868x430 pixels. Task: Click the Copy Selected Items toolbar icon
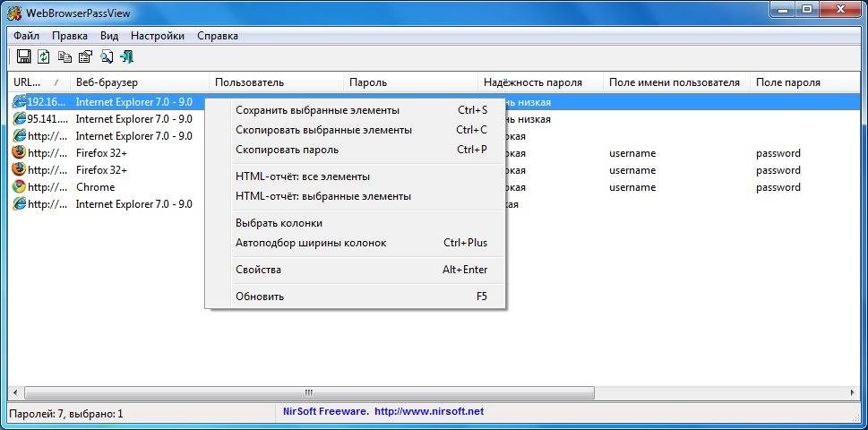click(64, 56)
